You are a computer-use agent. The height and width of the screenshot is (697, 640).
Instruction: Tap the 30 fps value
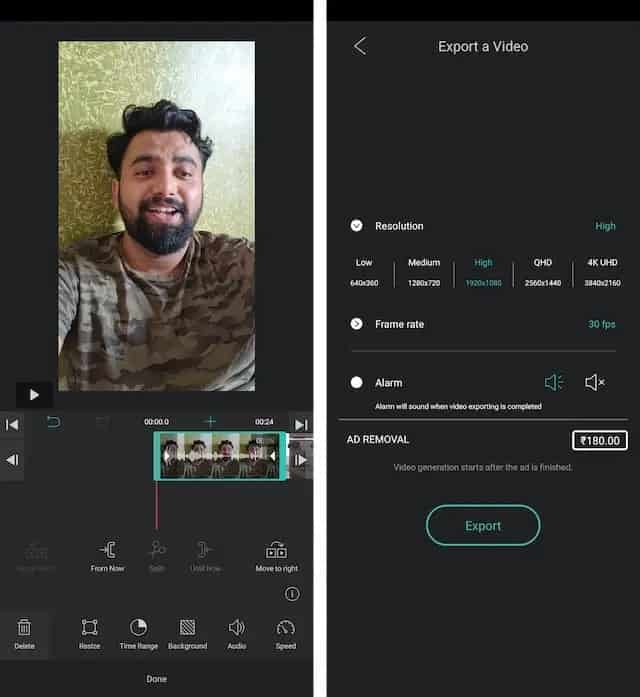(602, 324)
